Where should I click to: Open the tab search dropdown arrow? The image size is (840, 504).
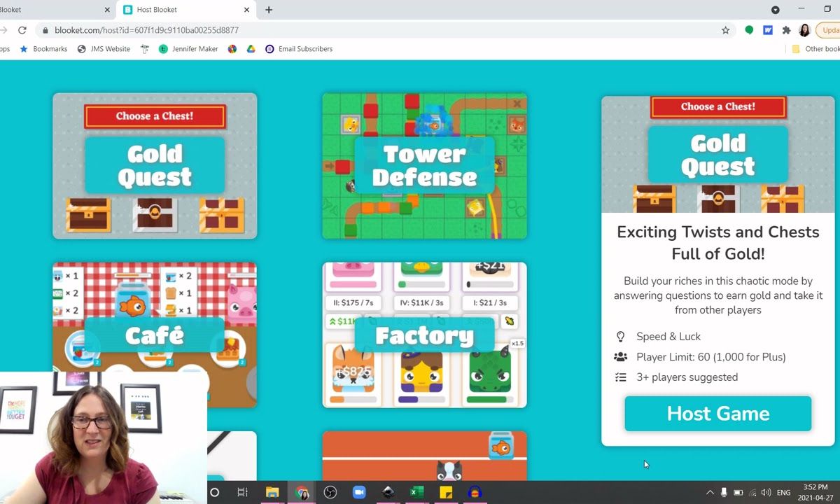pos(775,10)
